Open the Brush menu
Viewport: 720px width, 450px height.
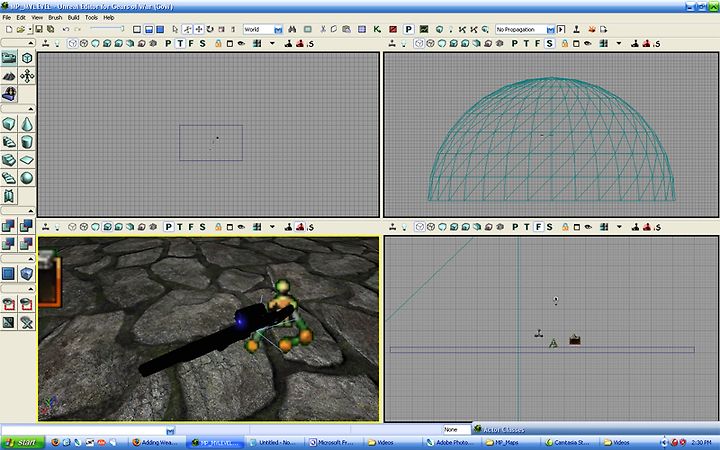55,17
